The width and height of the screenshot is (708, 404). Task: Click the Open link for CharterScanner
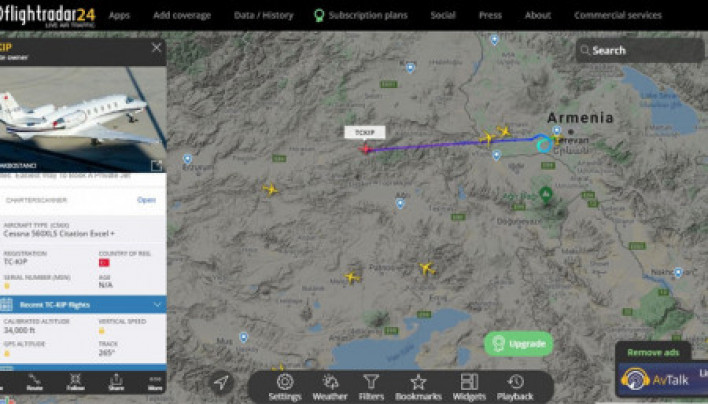(x=146, y=200)
